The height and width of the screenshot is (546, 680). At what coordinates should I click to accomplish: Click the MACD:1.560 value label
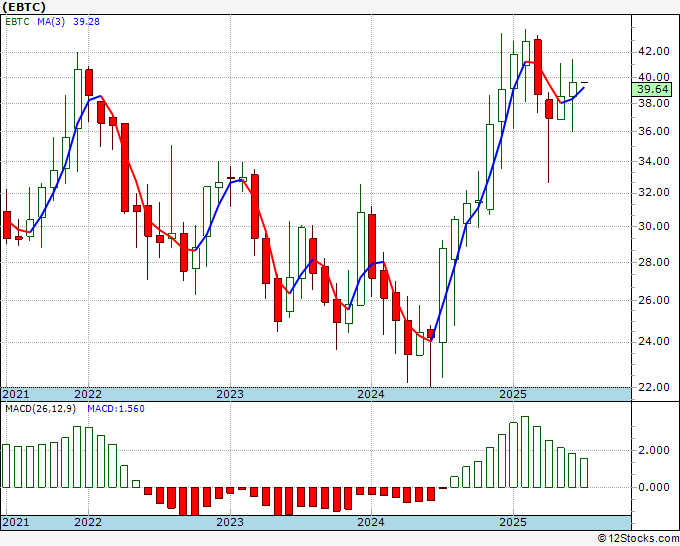coord(116,409)
